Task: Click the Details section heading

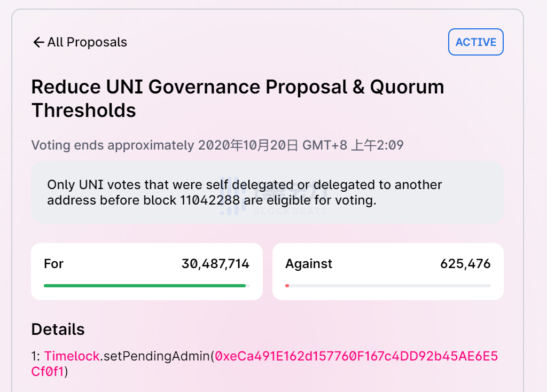Action: click(x=58, y=330)
